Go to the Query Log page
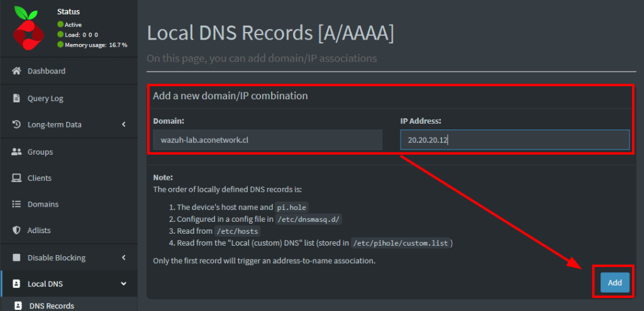Viewport: 644px width, 311px height. [x=45, y=98]
